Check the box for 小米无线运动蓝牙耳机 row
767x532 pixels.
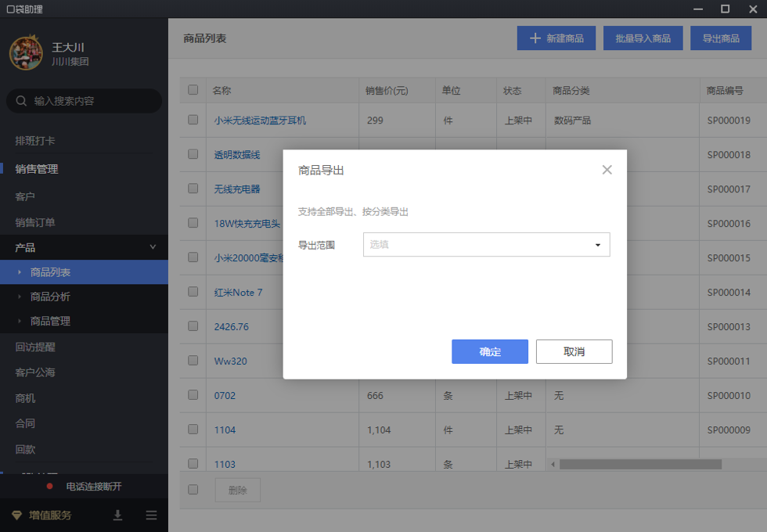coord(193,120)
